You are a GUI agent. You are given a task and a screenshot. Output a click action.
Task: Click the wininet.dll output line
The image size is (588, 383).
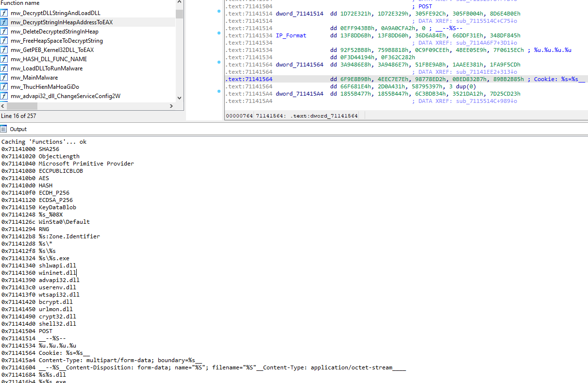coord(39,273)
